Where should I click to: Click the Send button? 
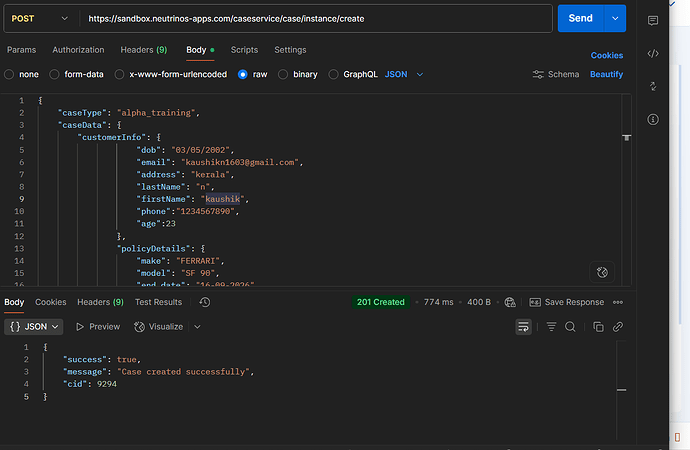(580, 18)
